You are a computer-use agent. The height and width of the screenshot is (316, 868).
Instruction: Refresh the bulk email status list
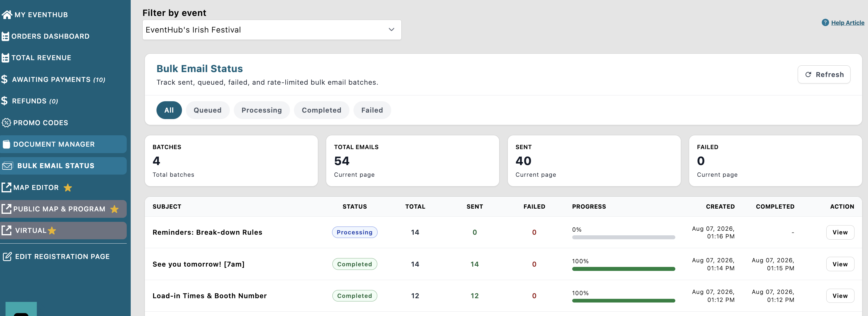pos(824,75)
